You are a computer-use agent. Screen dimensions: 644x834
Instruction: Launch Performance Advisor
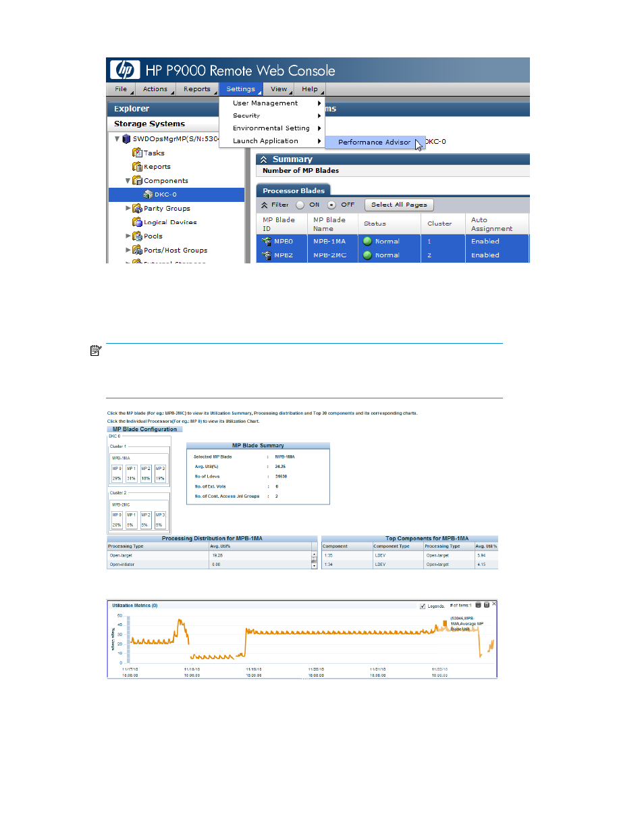(x=375, y=142)
